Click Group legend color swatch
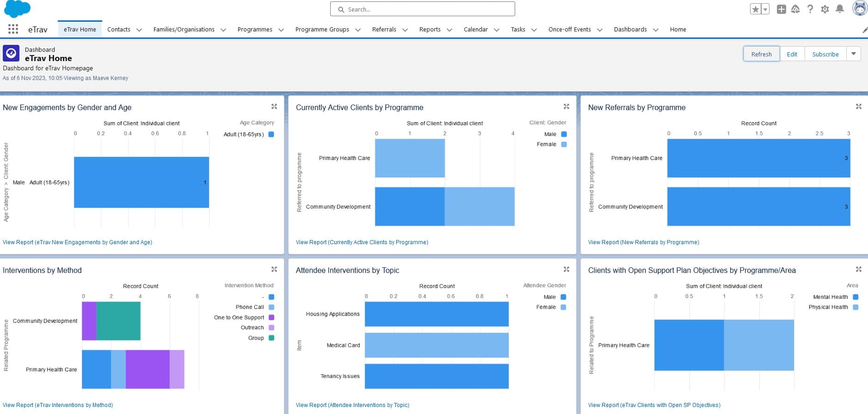 tap(271, 338)
